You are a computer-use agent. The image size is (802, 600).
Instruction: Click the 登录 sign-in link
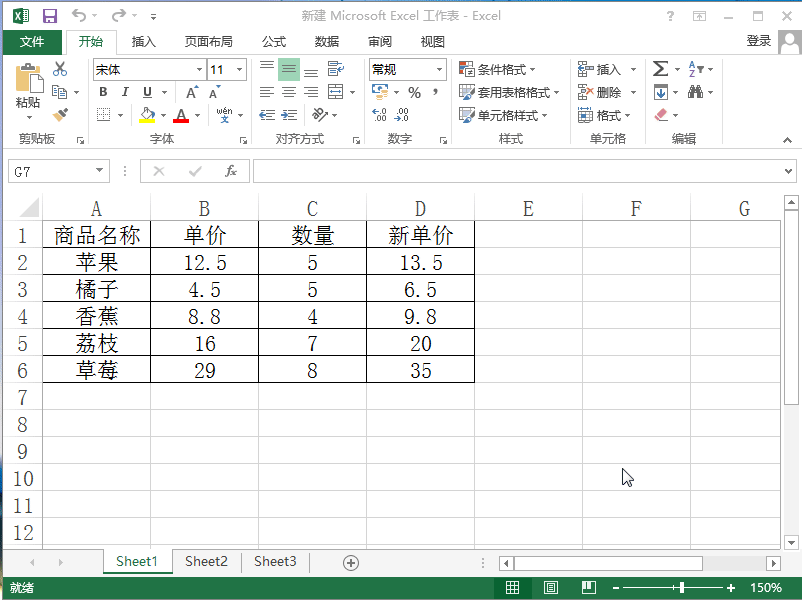pos(758,41)
